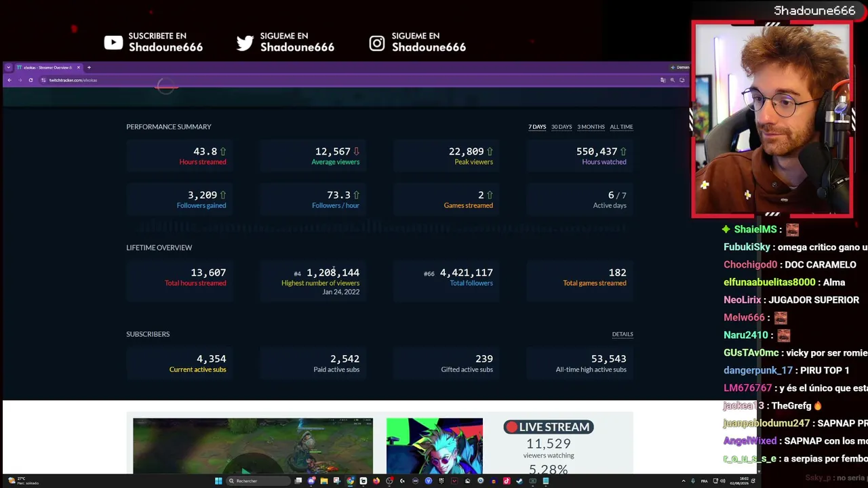Open Task View on the taskbar

point(298,481)
